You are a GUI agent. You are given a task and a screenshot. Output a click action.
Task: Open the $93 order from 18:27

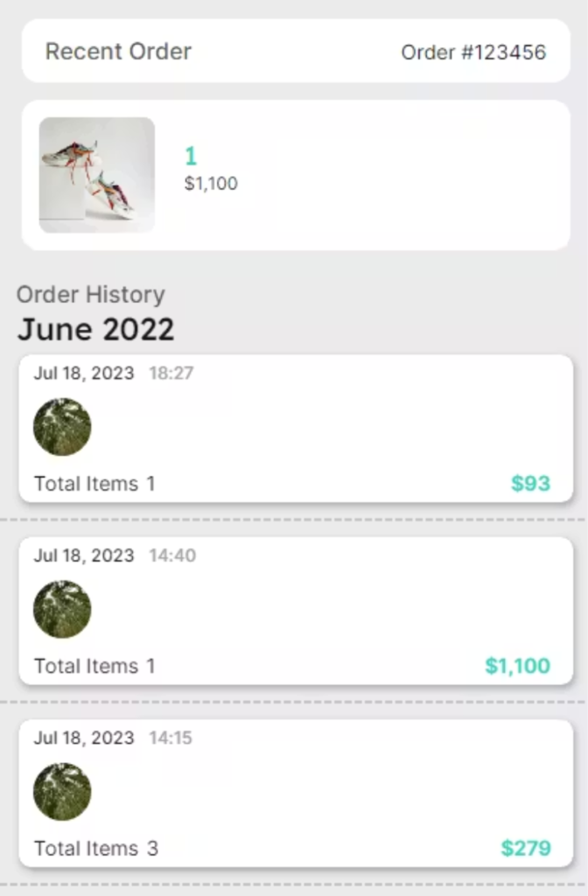(294, 428)
